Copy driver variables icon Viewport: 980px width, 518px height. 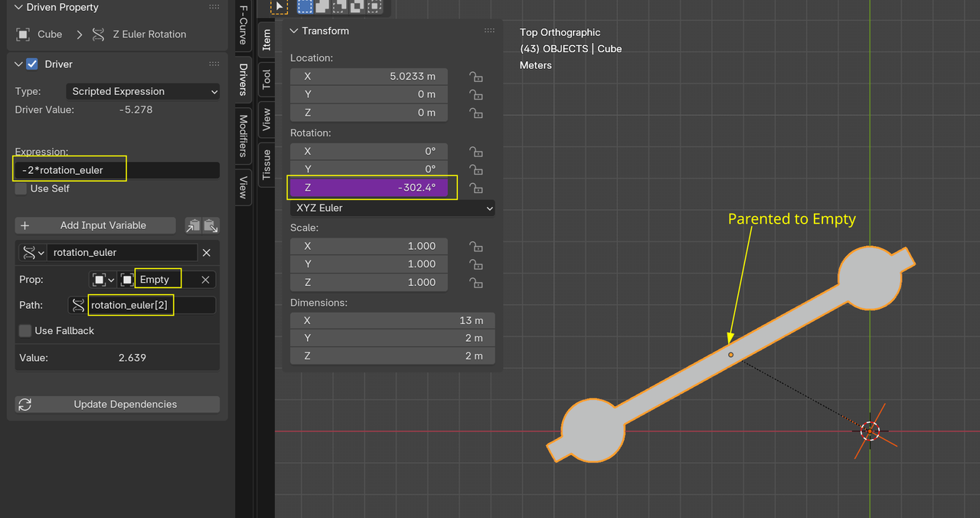pos(193,225)
